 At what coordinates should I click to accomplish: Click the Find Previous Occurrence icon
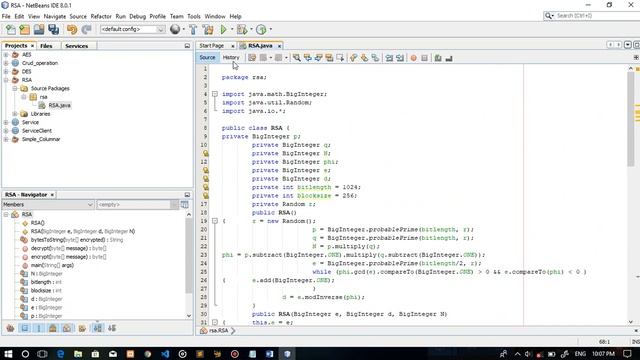pos(307,58)
